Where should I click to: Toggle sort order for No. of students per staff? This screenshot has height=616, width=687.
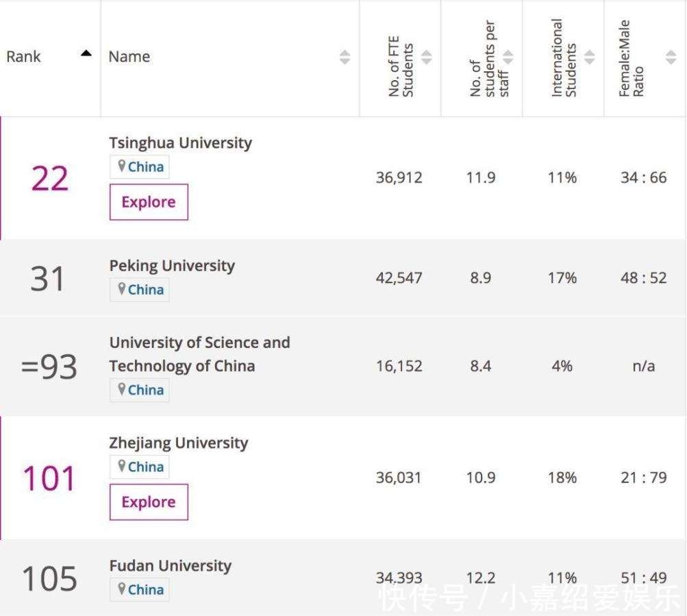[x=509, y=58]
